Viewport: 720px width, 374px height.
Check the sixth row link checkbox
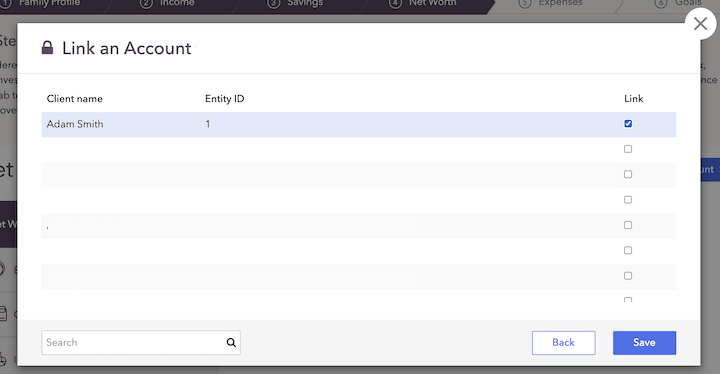coord(628,250)
